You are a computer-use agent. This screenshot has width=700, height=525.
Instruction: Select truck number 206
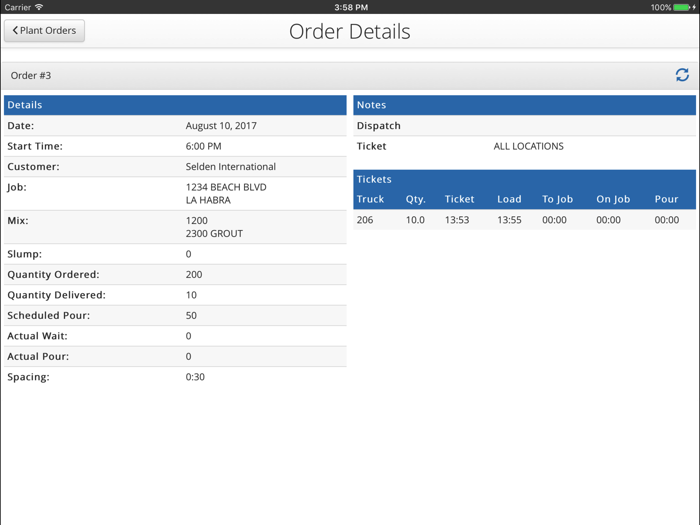point(365,220)
